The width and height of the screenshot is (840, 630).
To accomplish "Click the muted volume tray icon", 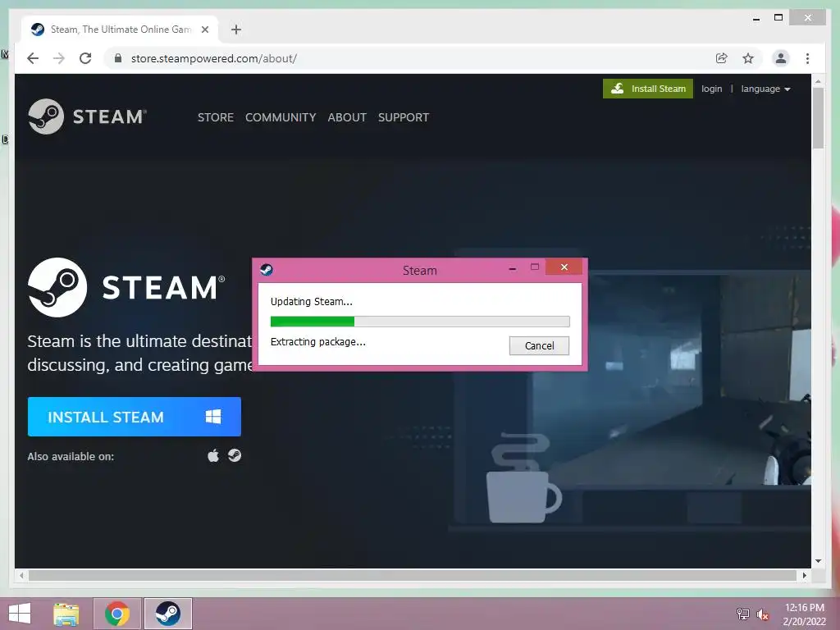I will point(762,614).
